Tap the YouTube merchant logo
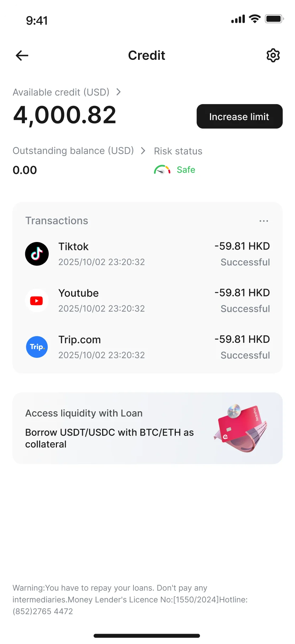Viewport: 295px width, 644px height. (x=37, y=300)
